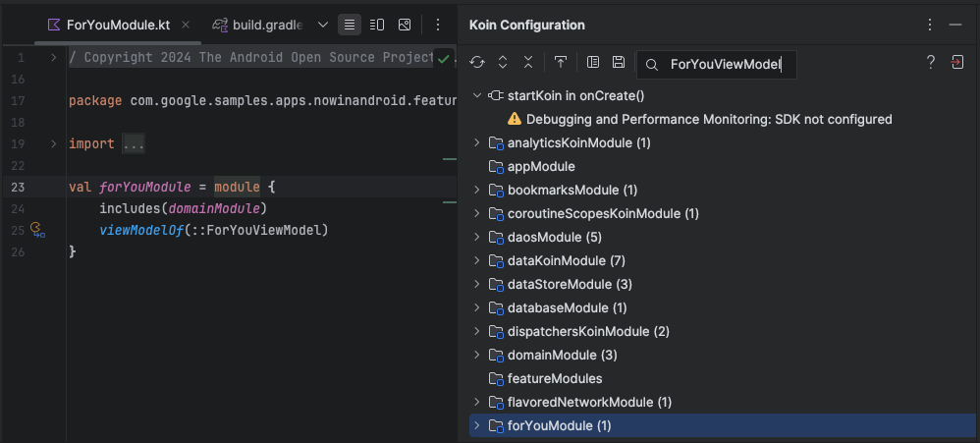Switch to editor-only view mode
Screen dimensions: 980x443
coord(349,25)
